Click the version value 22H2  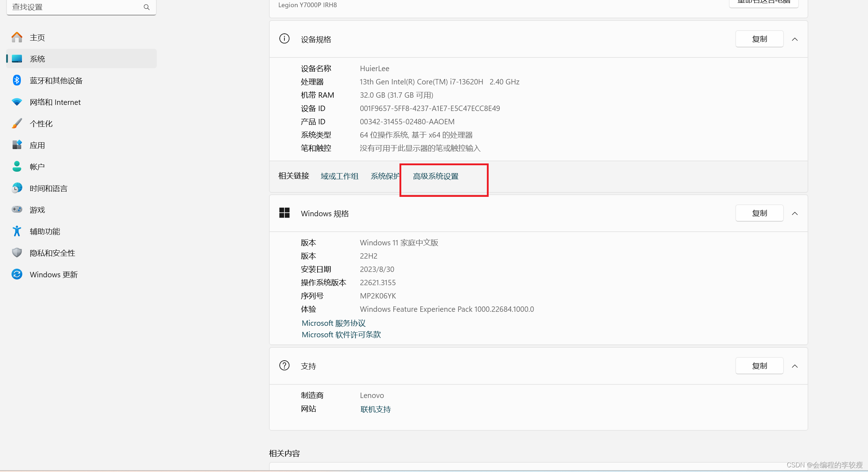369,256
